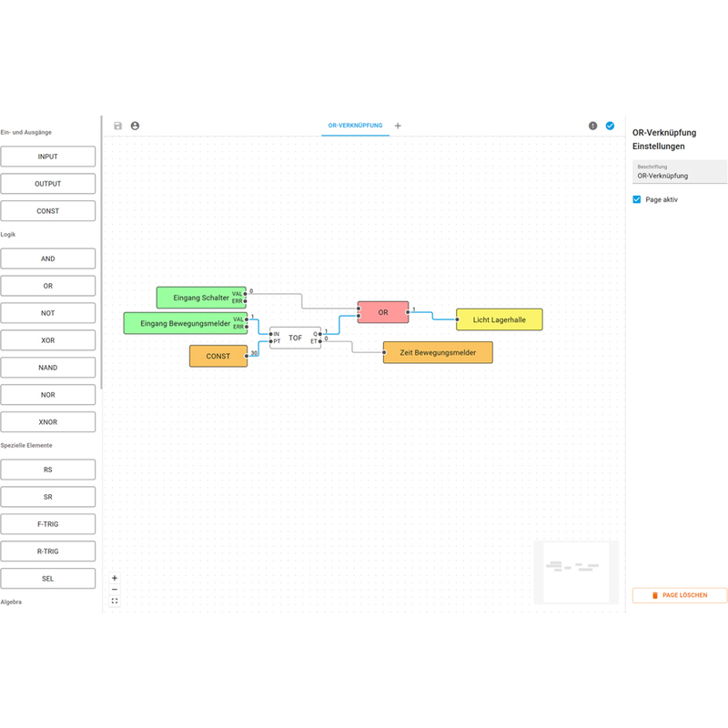
Task: Select the TOF timer node
Action: [295, 338]
